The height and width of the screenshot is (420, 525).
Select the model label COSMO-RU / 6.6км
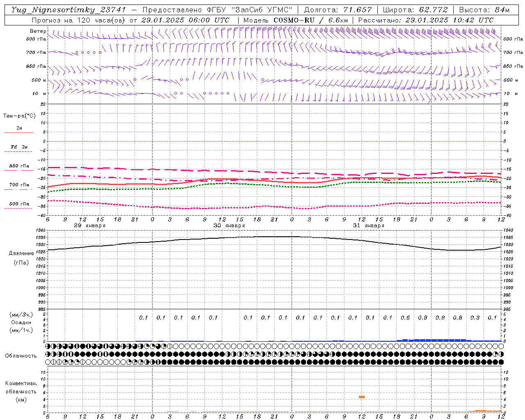click(x=310, y=20)
